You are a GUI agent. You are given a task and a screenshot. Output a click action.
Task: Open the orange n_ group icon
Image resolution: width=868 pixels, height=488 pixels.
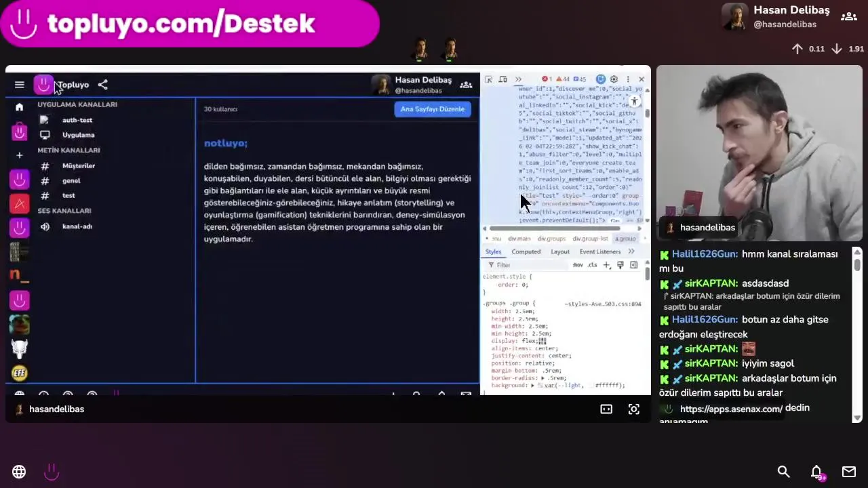pyautogui.click(x=19, y=275)
